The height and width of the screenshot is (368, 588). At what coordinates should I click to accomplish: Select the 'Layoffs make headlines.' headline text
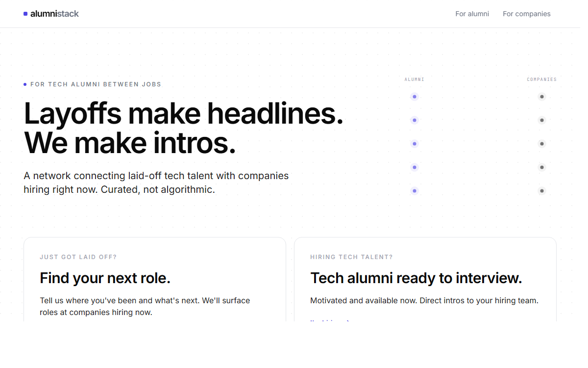click(183, 113)
